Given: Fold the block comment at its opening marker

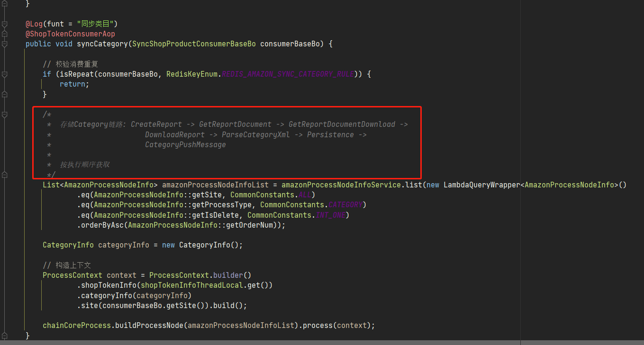Looking at the screenshot, I should [4, 115].
